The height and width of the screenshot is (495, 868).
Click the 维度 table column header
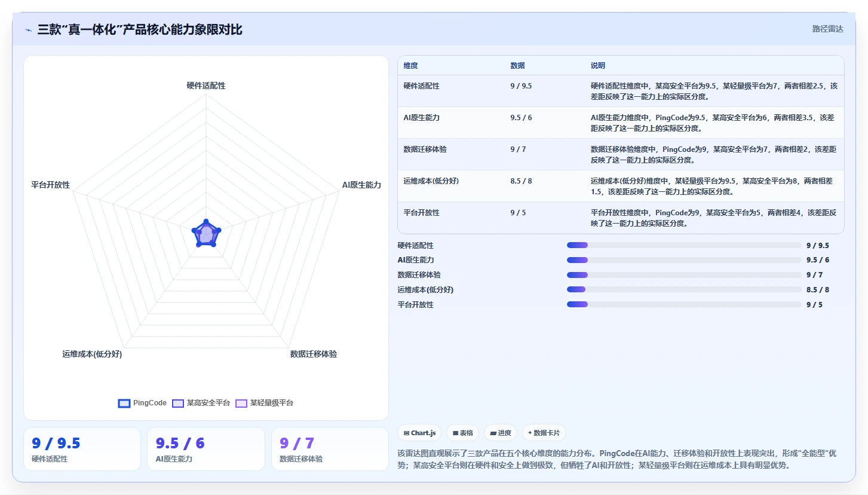[410, 66]
